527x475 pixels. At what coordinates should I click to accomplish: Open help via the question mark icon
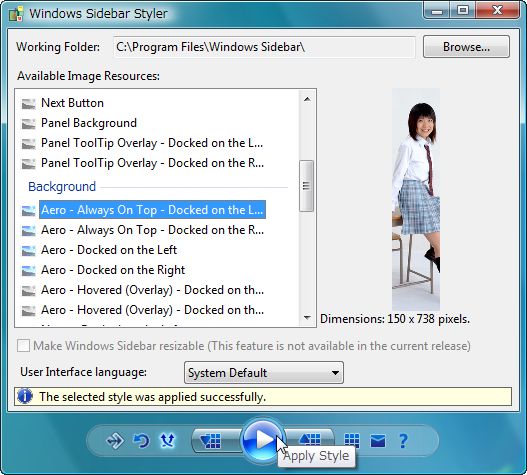pyautogui.click(x=403, y=440)
